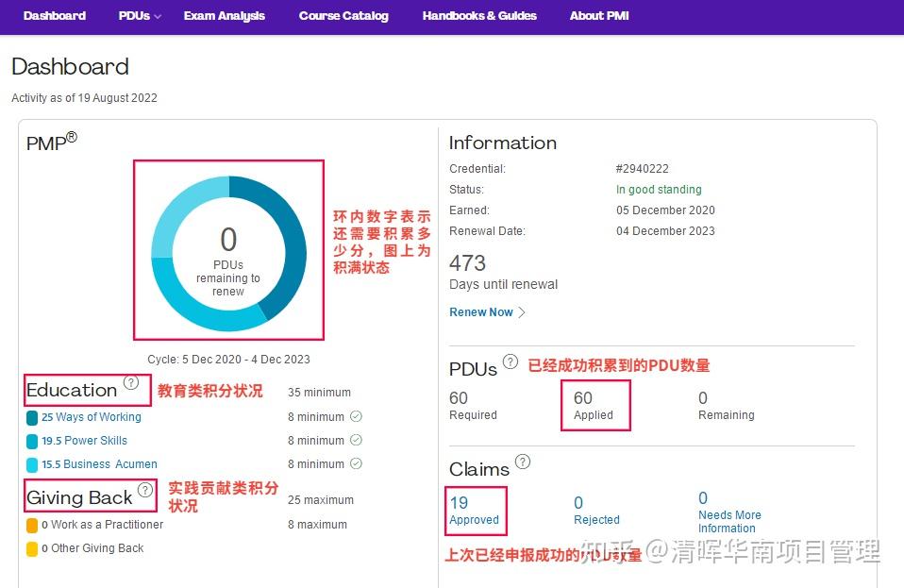The height and width of the screenshot is (588, 904).
Task: Click the chevron next to Renew Now
Action: point(521,312)
